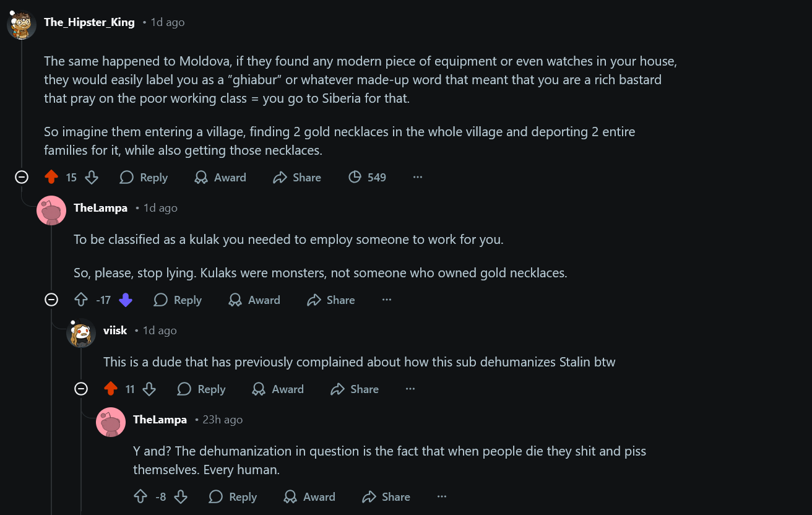Upvote The_Hipster_King's comment

[x=51, y=178]
